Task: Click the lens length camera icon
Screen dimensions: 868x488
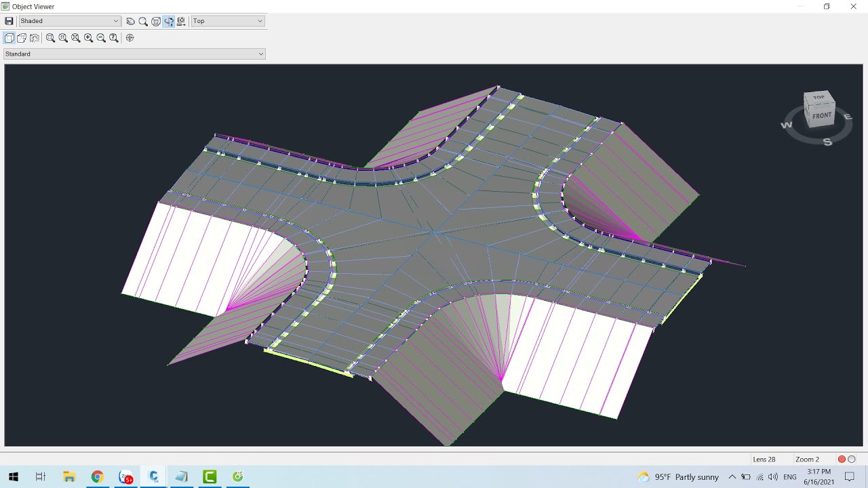Action: click(35, 38)
